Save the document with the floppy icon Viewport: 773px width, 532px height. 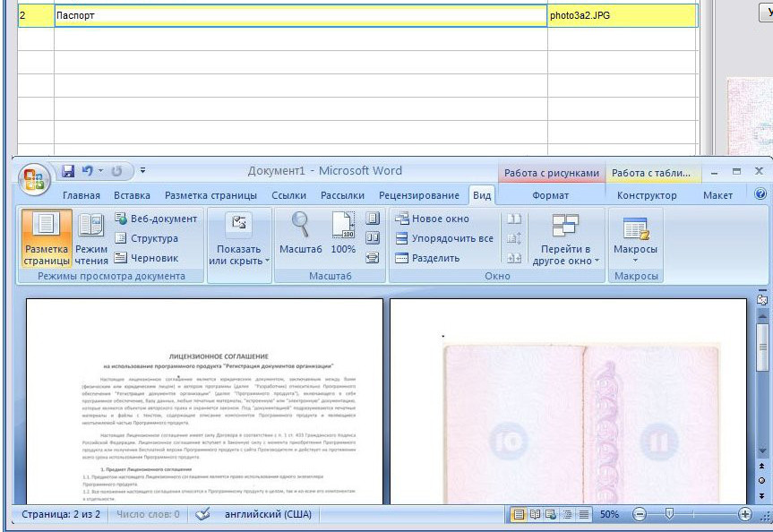68,170
